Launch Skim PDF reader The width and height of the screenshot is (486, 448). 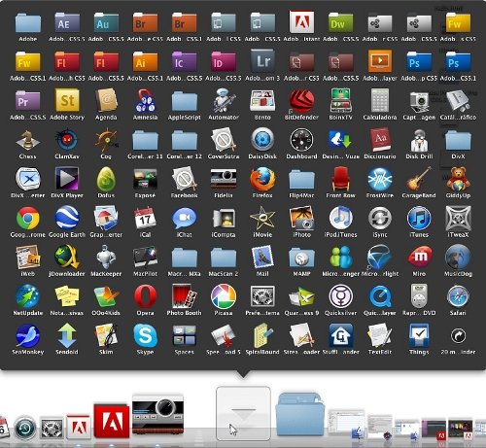(106, 336)
